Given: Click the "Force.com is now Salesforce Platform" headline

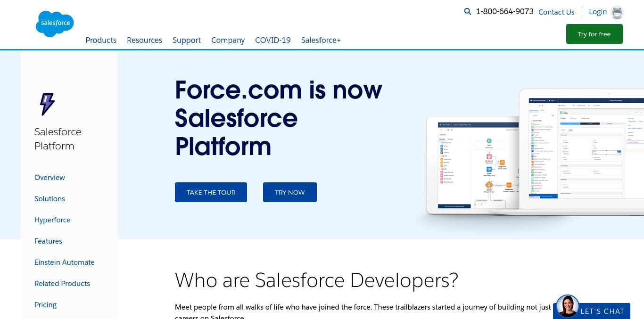Looking at the screenshot, I should tap(278, 118).
